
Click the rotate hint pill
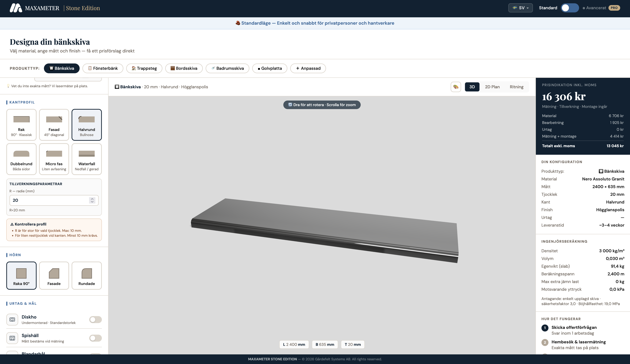pos(322,105)
